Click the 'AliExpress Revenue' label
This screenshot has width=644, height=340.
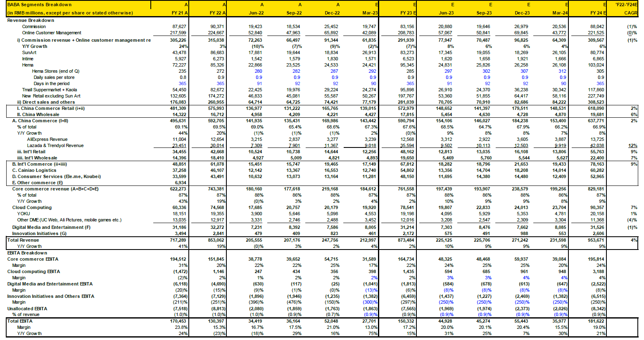(x=47, y=139)
